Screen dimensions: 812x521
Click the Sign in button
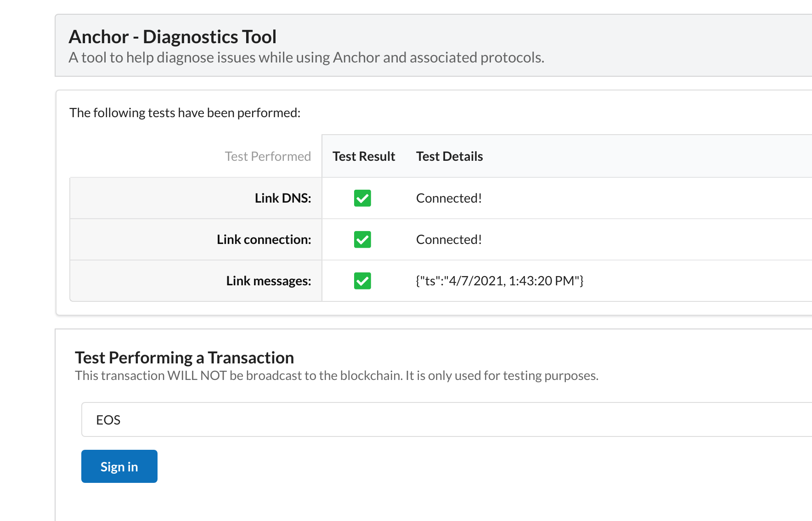point(119,466)
